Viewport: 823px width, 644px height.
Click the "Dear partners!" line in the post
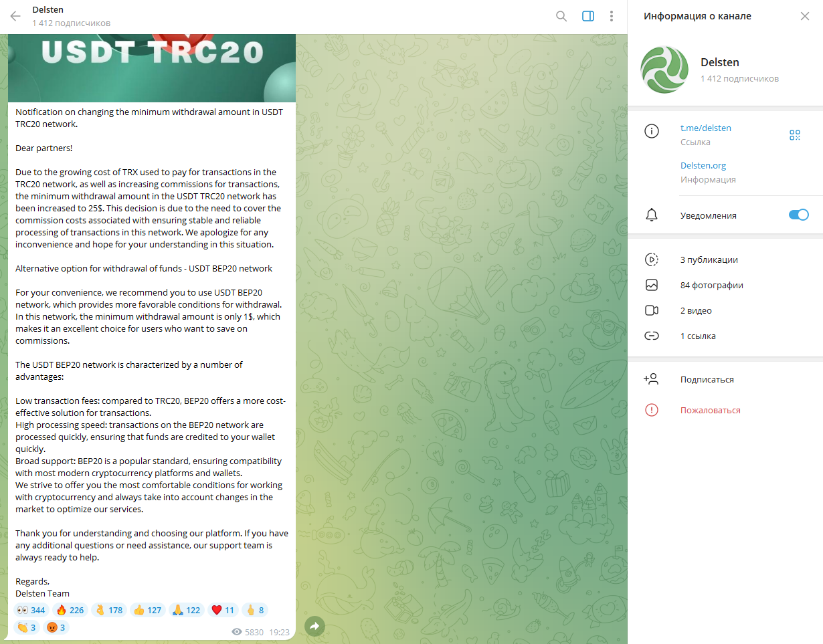point(44,148)
